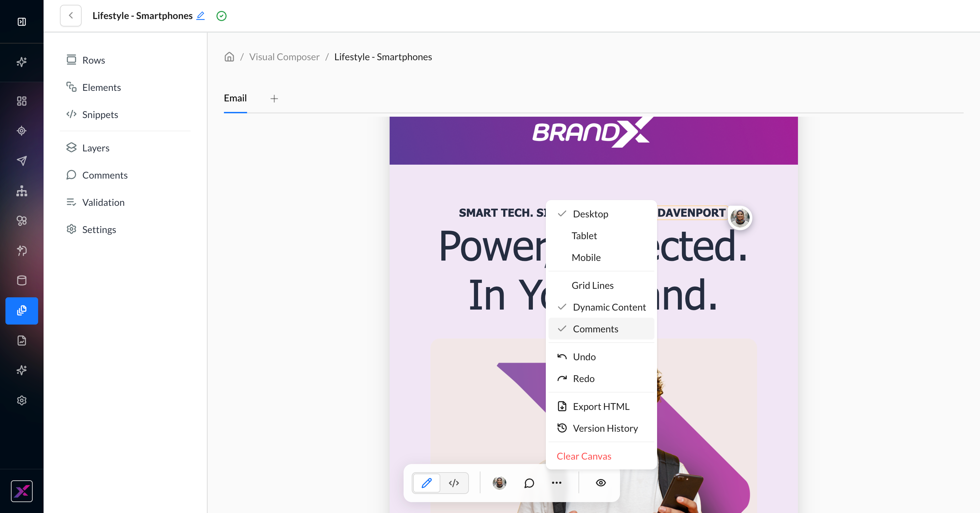
Task: Open Visual Composer breadcrumb link
Action: pyautogui.click(x=284, y=57)
